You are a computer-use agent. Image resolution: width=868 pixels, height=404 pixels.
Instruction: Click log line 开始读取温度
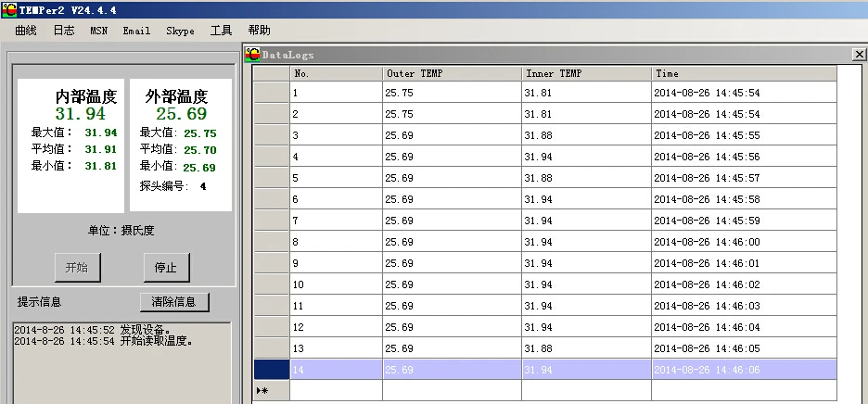click(x=104, y=341)
